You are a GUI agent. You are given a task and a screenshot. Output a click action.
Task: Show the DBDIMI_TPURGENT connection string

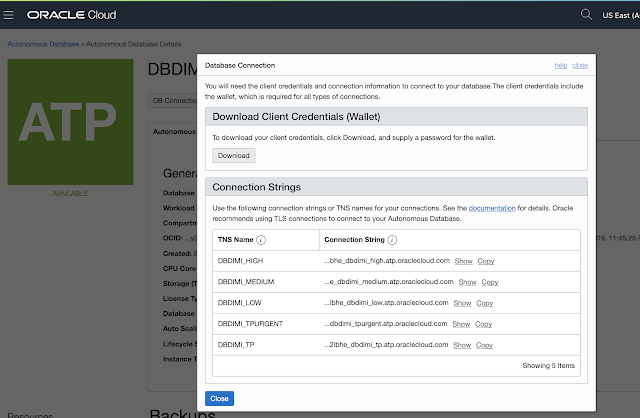(x=461, y=324)
